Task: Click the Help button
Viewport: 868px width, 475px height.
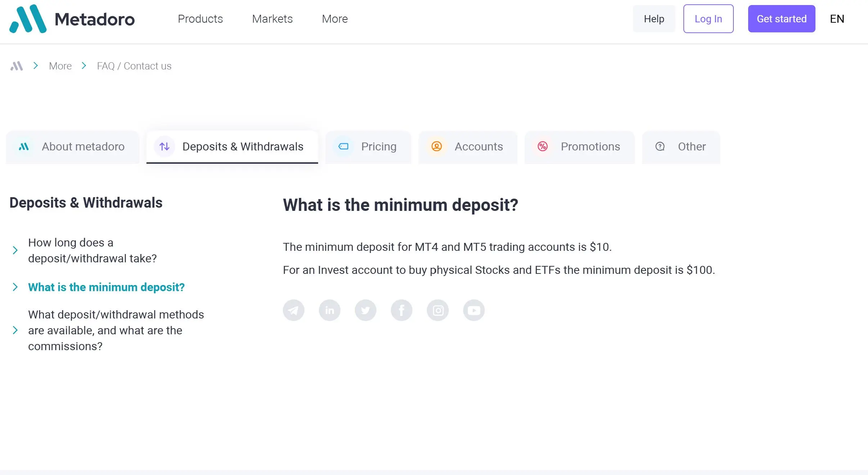Action: 654,19
